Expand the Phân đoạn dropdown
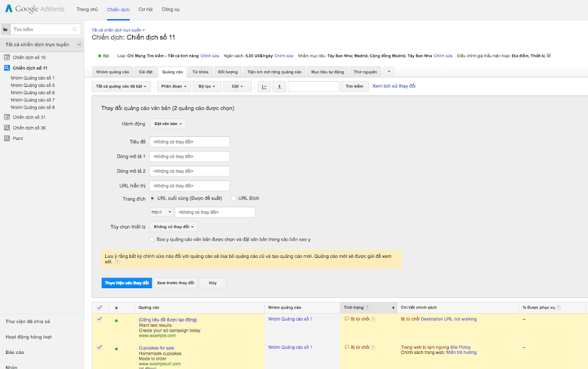This screenshot has width=588, height=369. pyautogui.click(x=174, y=86)
